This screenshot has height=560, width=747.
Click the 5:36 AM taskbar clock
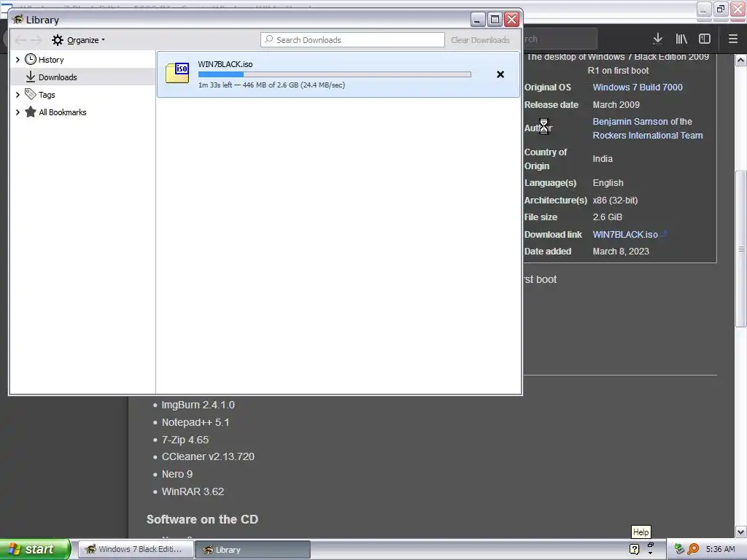pos(720,549)
